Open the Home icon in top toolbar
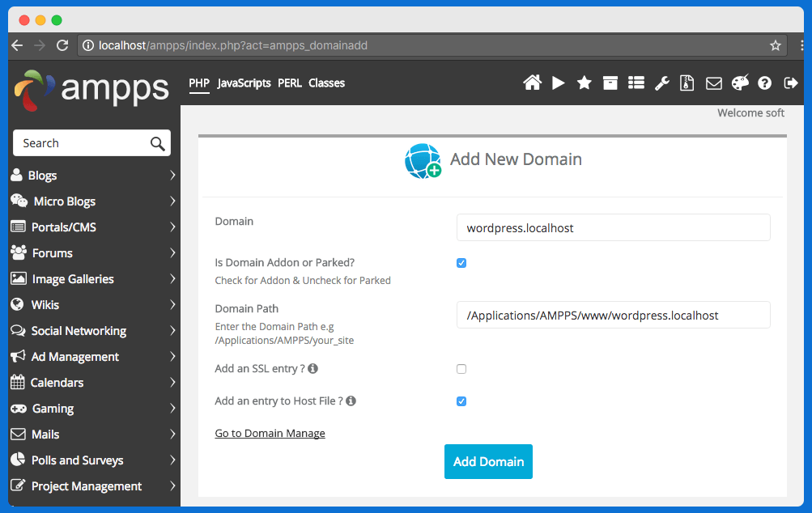The height and width of the screenshot is (513, 812). coord(532,83)
